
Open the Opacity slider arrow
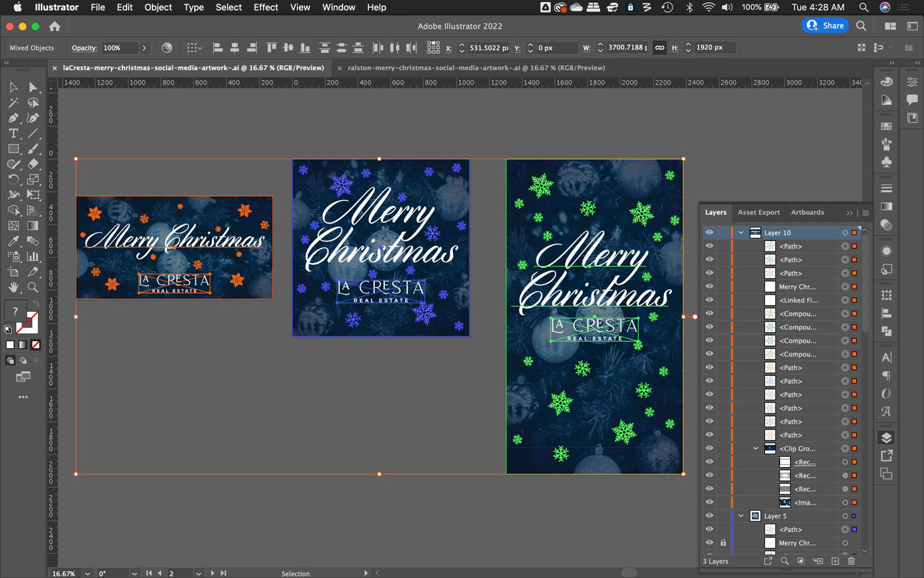(x=144, y=48)
